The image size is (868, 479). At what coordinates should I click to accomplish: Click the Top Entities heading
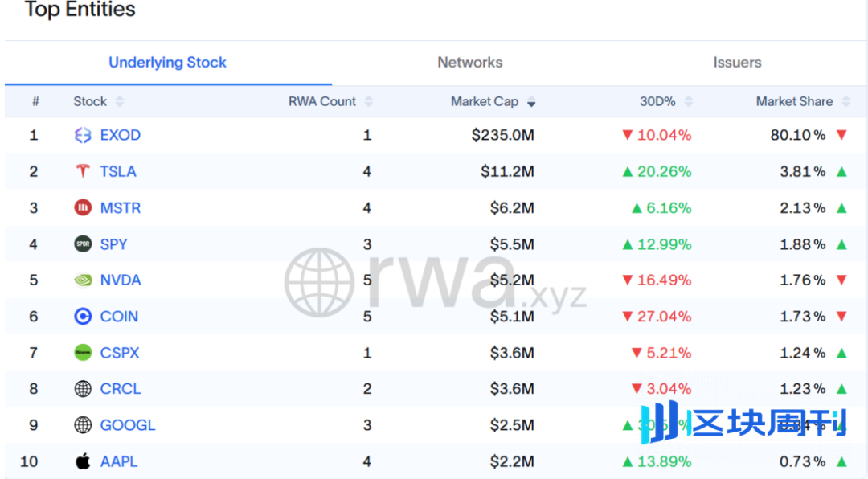pos(80,10)
